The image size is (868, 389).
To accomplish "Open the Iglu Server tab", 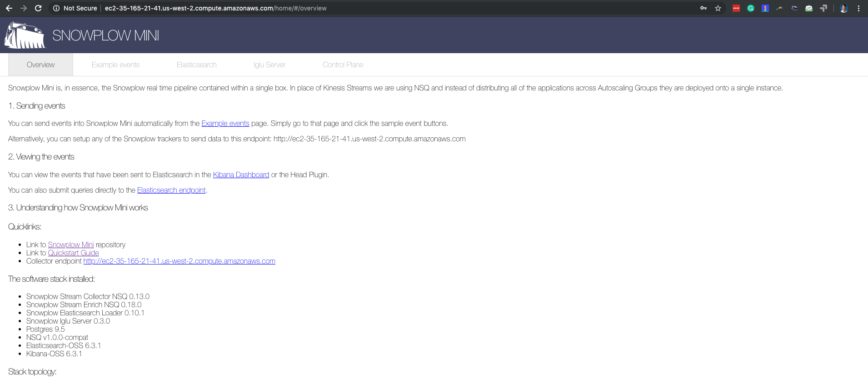I will tap(269, 65).
